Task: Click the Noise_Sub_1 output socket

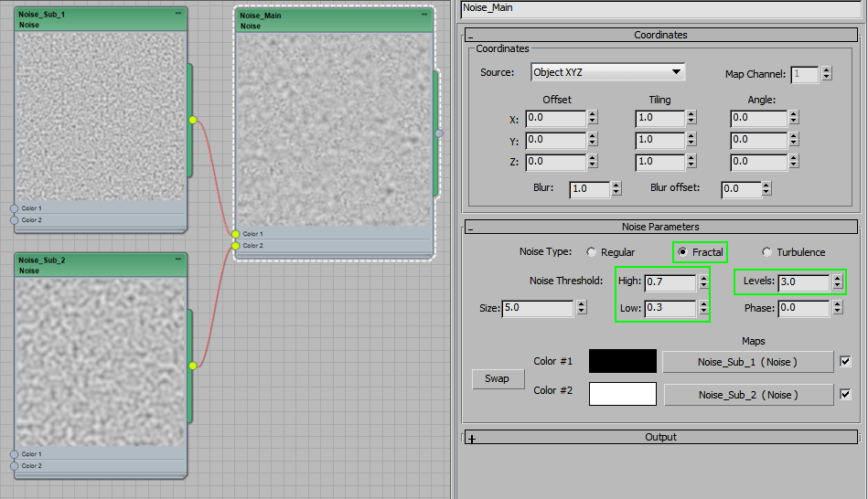Action: pos(193,120)
